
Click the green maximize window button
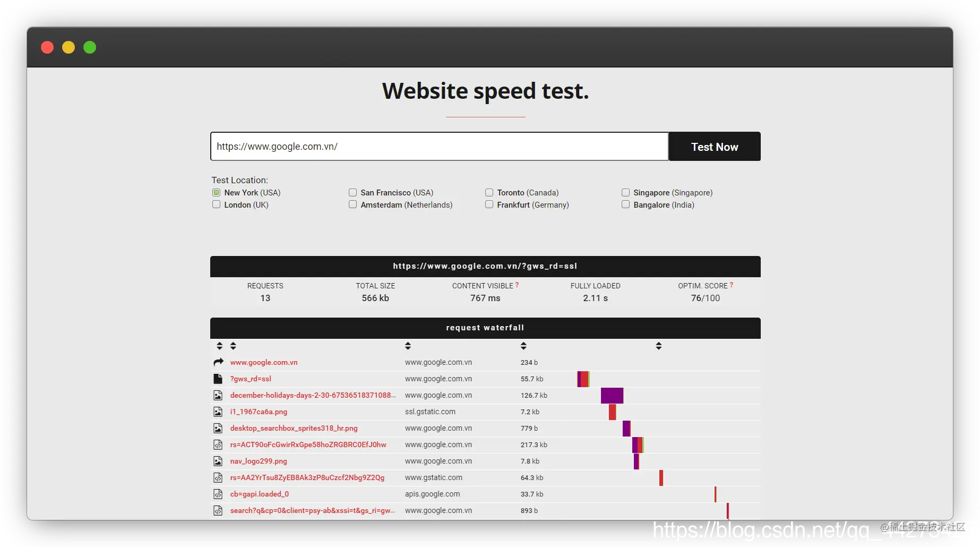[x=90, y=47]
